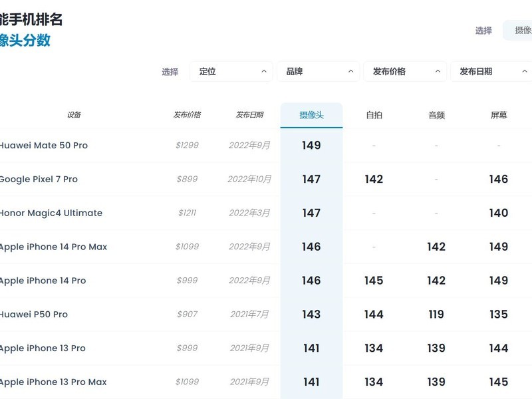Image resolution: width=532 pixels, height=399 pixels.
Task: Switch to the 音频 column tab
Action: pos(436,115)
